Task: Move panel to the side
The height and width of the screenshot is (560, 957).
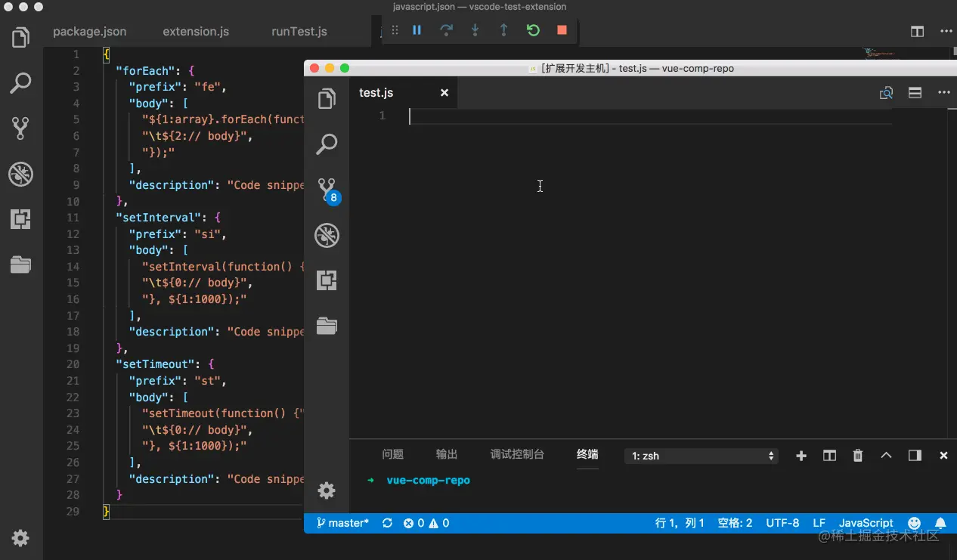Action: click(x=915, y=456)
